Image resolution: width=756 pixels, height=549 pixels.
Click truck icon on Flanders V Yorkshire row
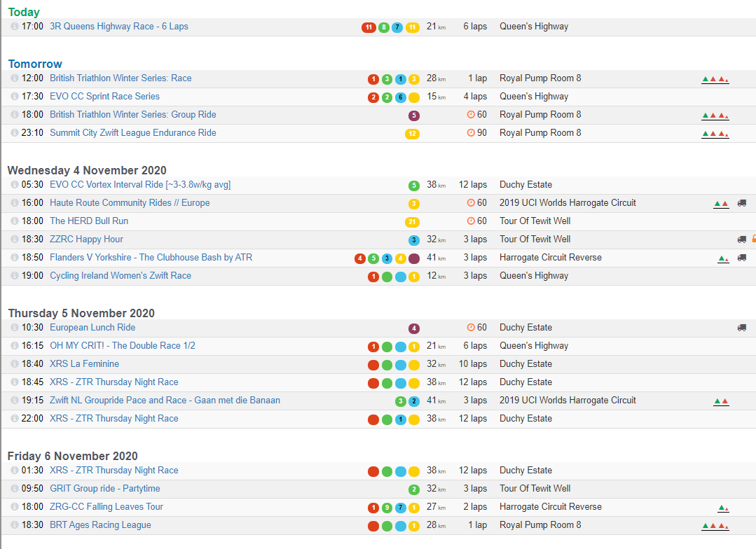(742, 258)
